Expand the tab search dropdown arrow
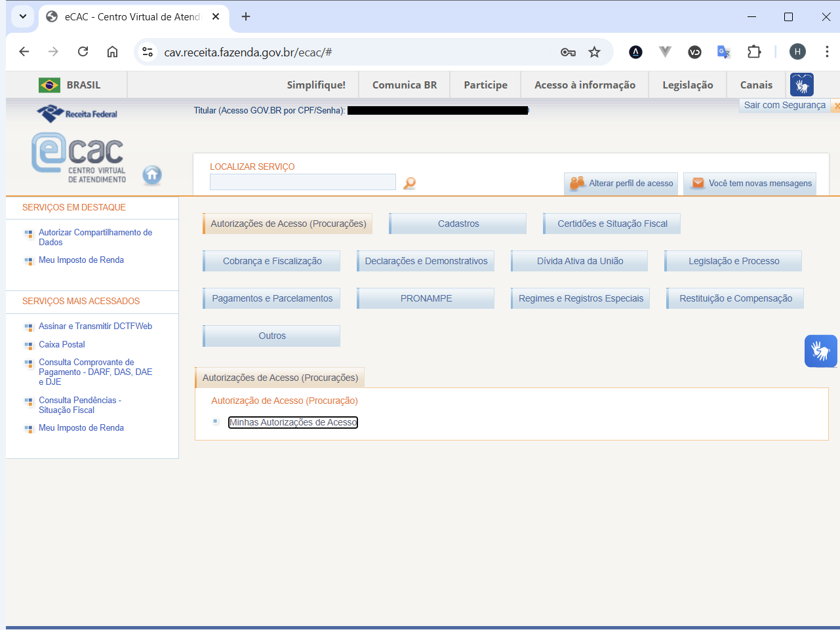 click(x=23, y=16)
